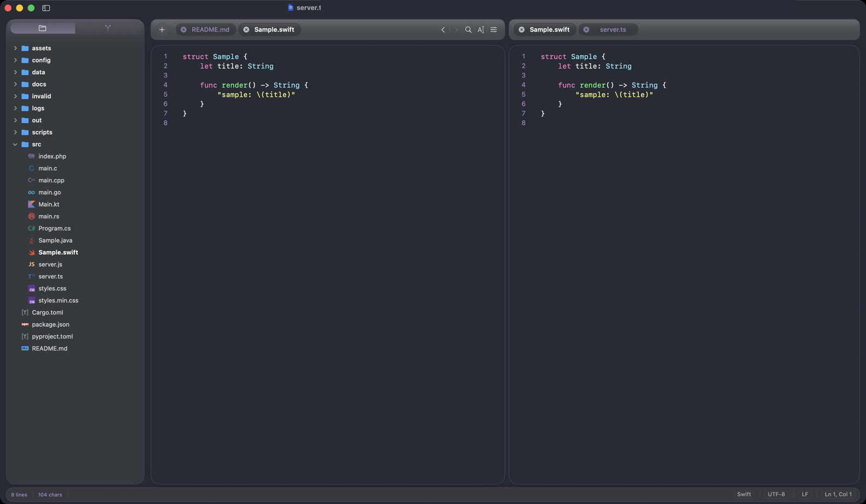Viewport: 866px width, 504px height.
Task: Click the Swift icon for Sample.swift
Action: pos(31,253)
